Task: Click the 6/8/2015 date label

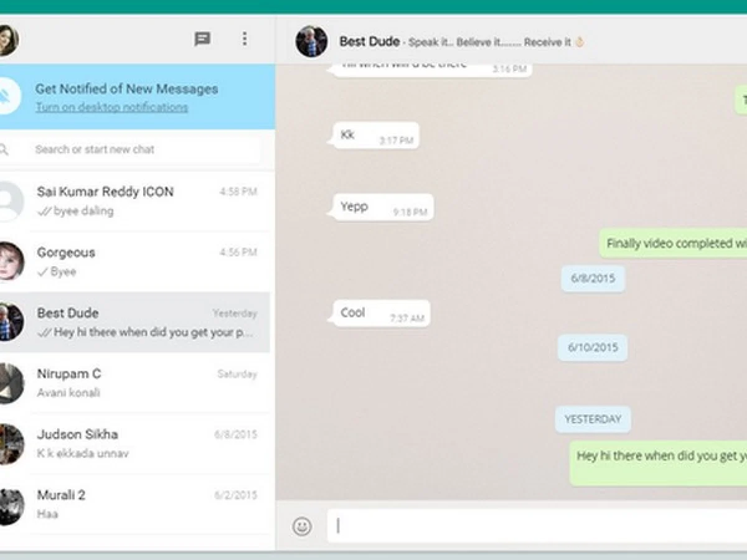Action: coord(593,278)
